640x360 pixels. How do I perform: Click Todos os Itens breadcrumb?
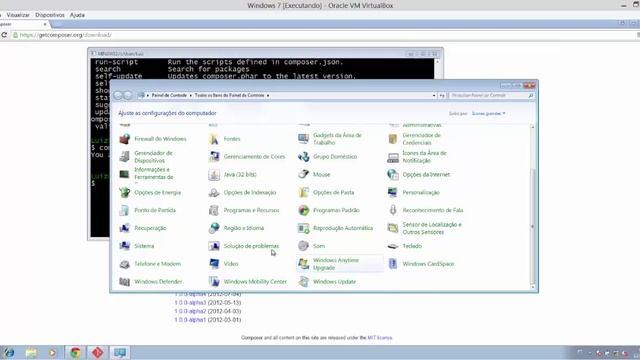[x=229, y=95]
